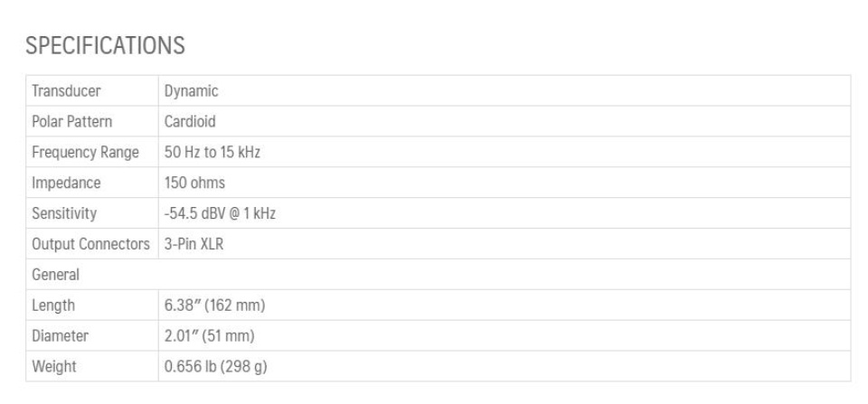Select the Length label cell
This screenshot has height=404, width=868.
point(92,305)
